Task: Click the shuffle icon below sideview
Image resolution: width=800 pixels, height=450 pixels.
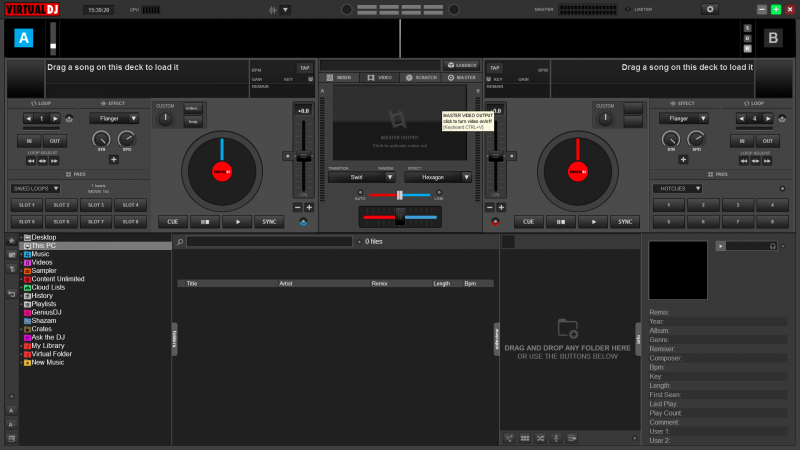Action: click(540, 438)
